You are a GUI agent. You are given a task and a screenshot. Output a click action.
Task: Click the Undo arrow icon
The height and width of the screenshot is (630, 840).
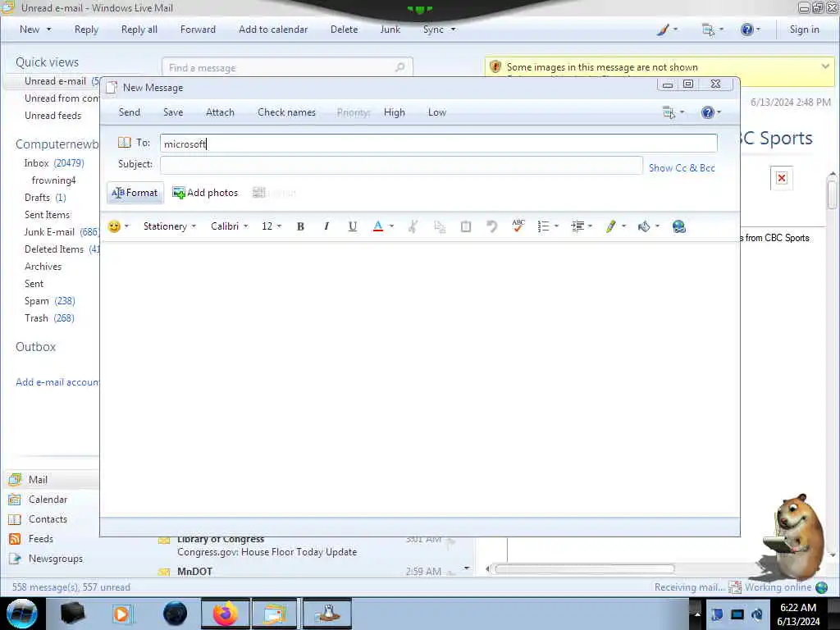coord(491,226)
